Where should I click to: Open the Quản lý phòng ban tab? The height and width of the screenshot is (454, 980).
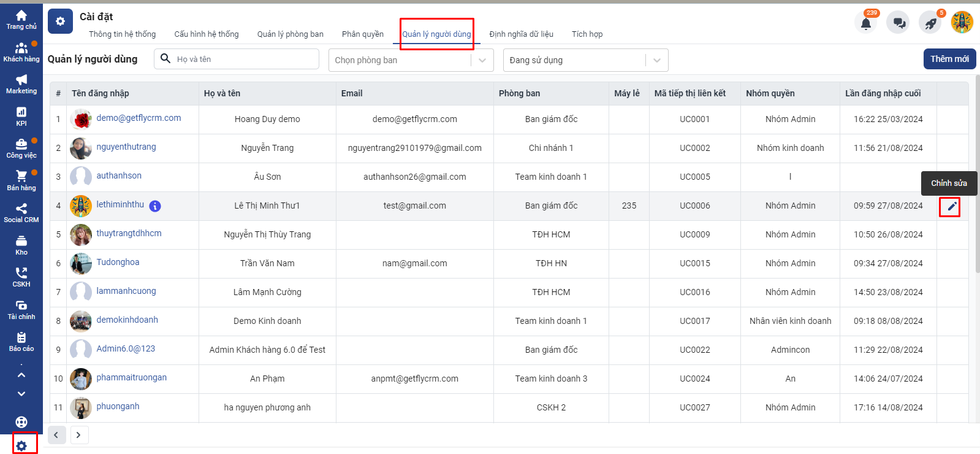[x=290, y=34]
